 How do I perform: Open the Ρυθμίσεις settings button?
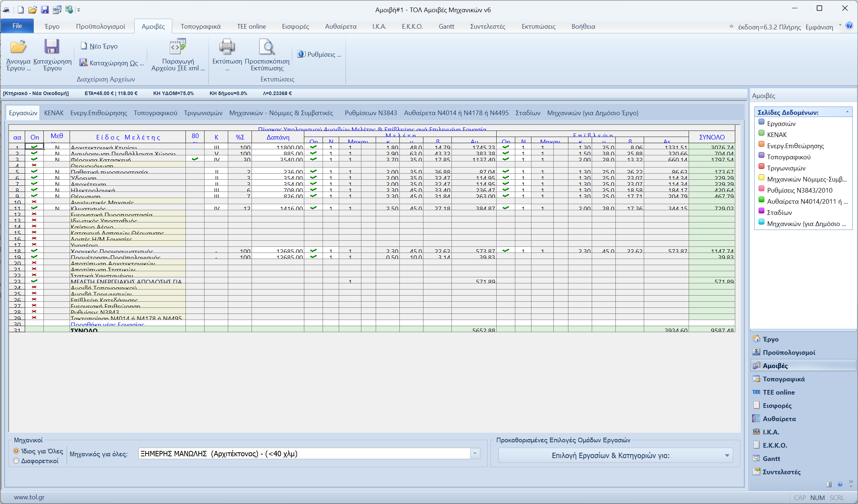[319, 54]
